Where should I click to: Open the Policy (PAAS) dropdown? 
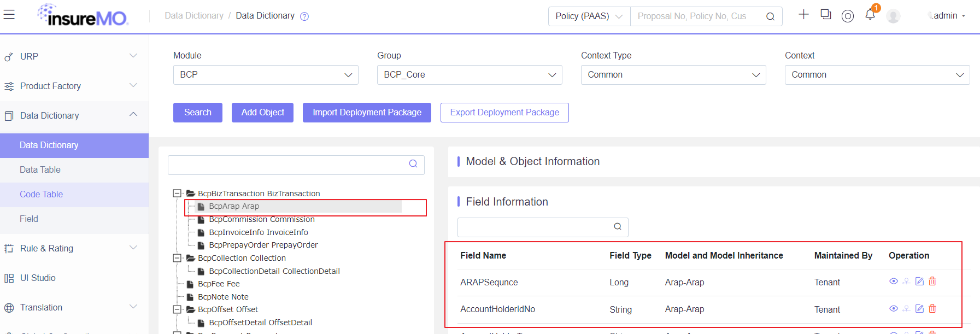pos(589,16)
